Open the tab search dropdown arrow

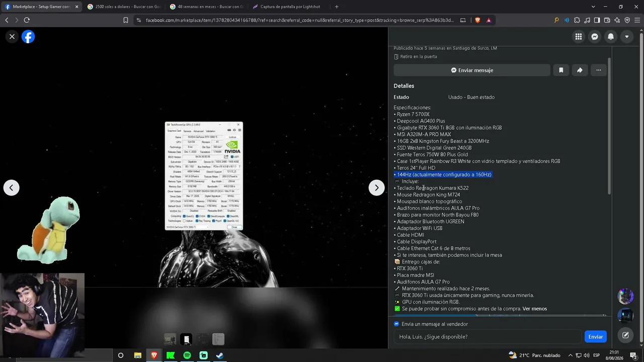click(593, 7)
